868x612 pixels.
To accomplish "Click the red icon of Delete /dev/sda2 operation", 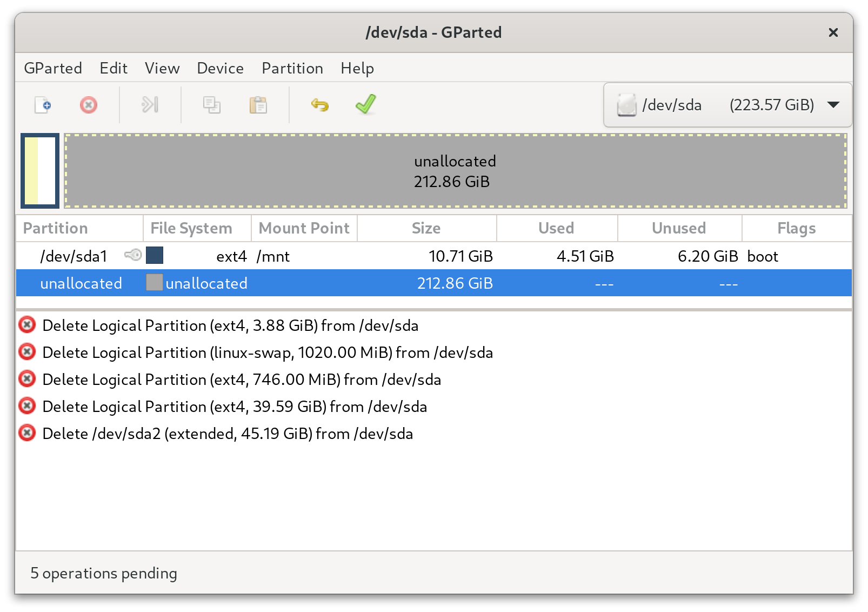I will pos(27,433).
